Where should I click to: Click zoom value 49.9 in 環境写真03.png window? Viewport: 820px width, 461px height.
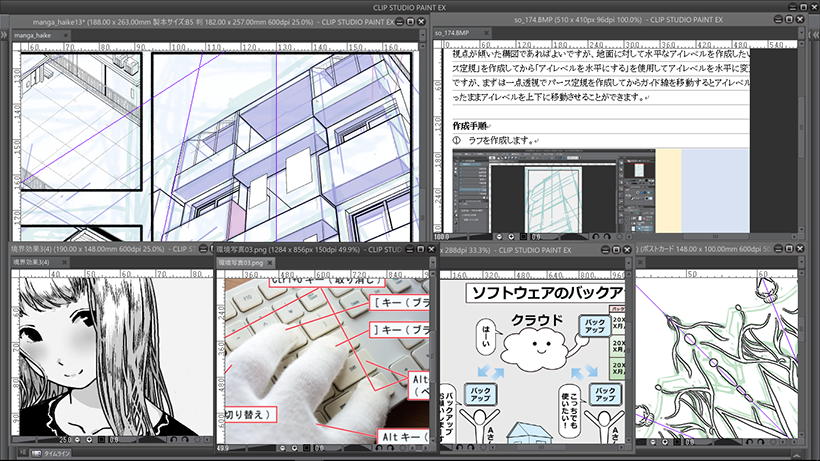[x=223, y=448]
